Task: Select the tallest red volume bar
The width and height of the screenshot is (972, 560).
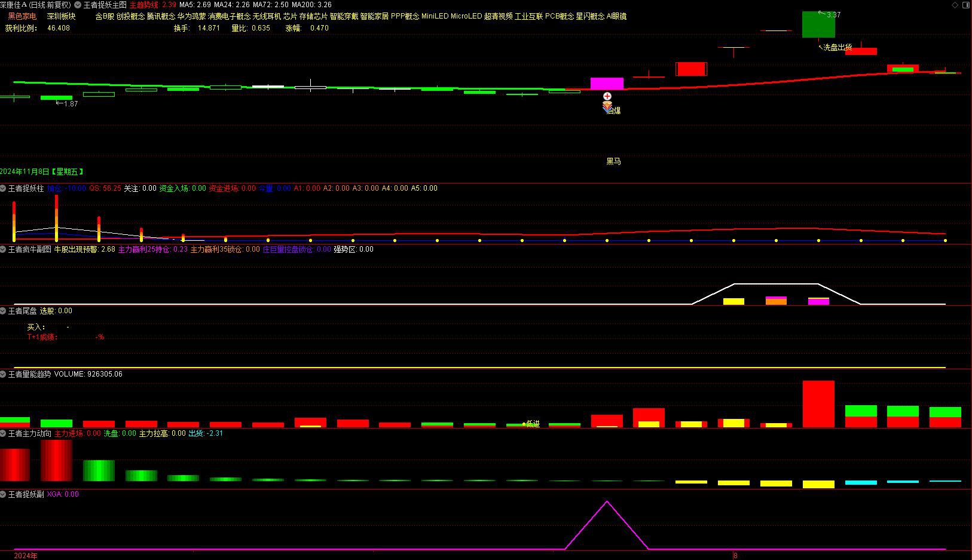Action: (x=818, y=404)
